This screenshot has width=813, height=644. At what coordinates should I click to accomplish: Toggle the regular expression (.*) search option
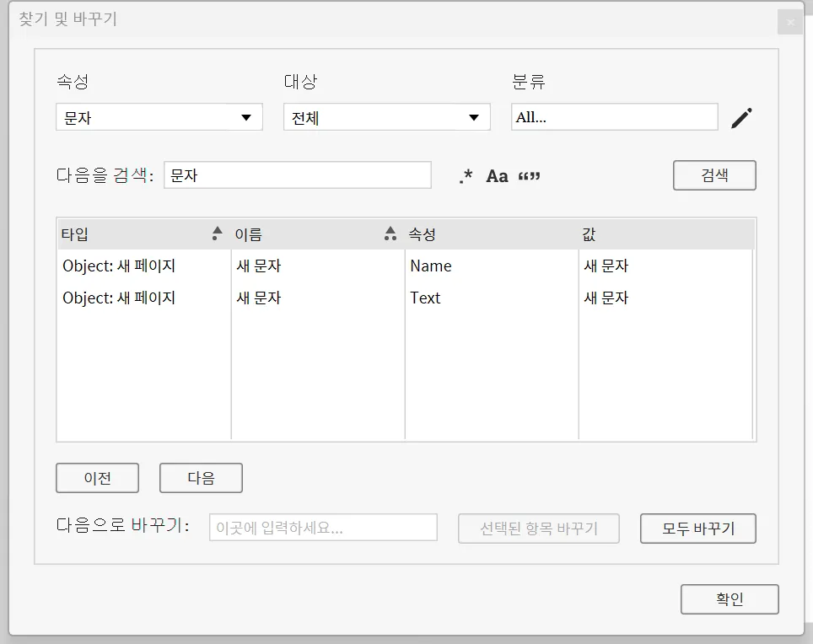click(466, 176)
